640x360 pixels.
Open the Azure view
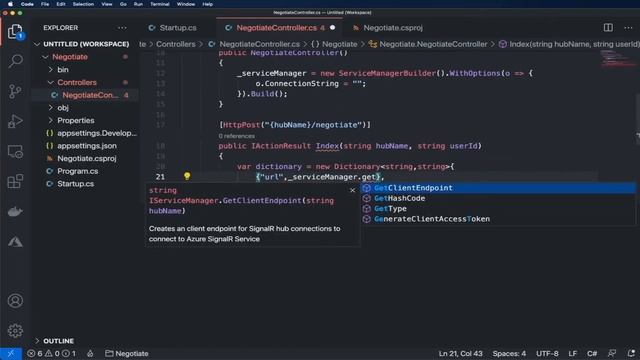(15, 242)
